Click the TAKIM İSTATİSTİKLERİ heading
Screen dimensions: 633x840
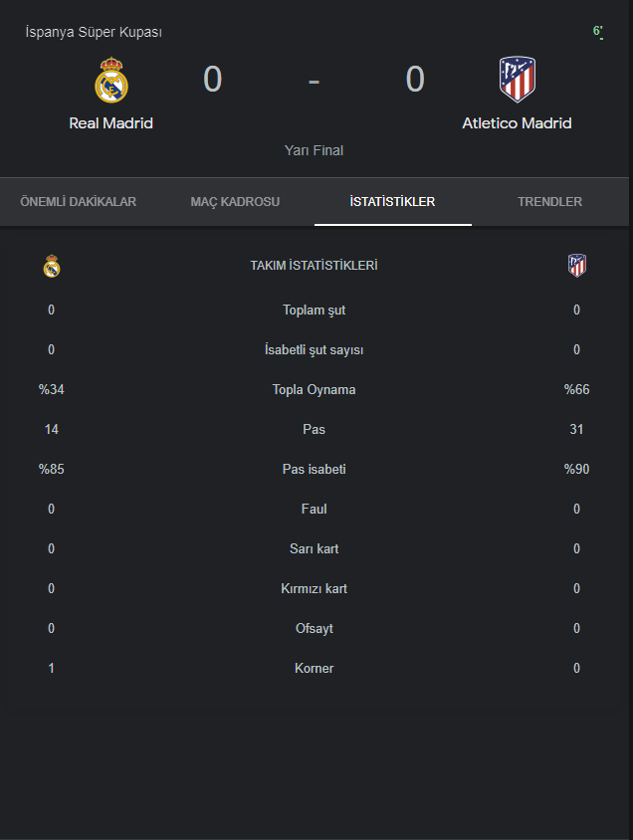(x=314, y=266)
